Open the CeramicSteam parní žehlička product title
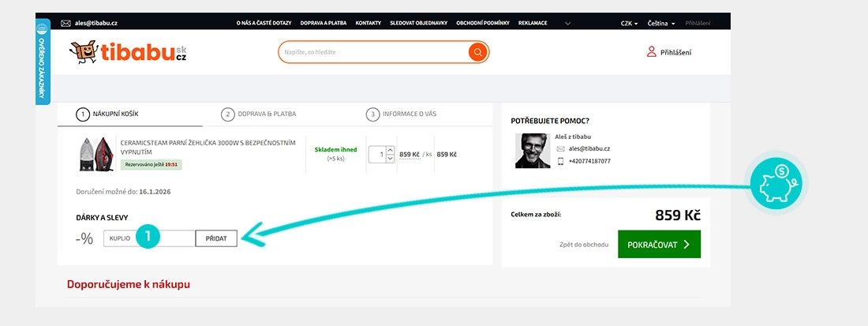 click(208, 147)
